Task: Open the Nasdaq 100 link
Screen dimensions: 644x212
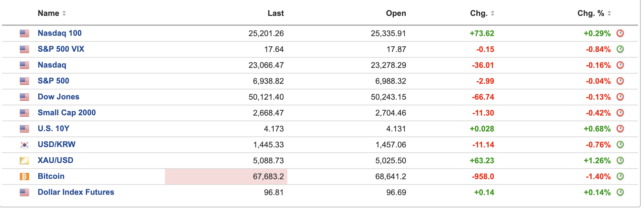Action: pos(60,33)
